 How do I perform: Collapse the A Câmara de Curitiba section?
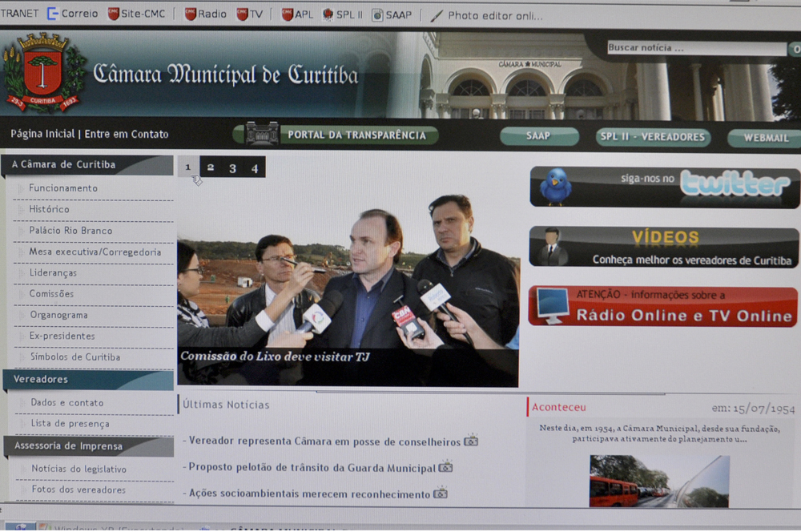(x=64, y=165)
